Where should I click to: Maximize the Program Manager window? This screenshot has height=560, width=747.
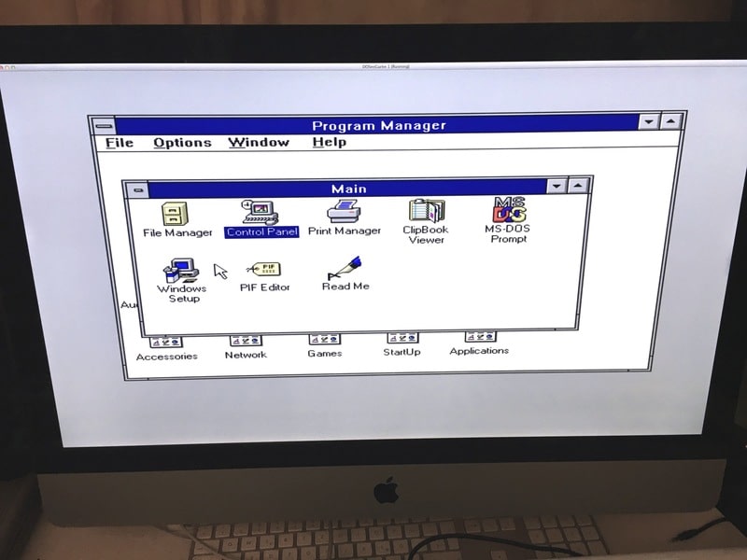[x=670, y=121]
